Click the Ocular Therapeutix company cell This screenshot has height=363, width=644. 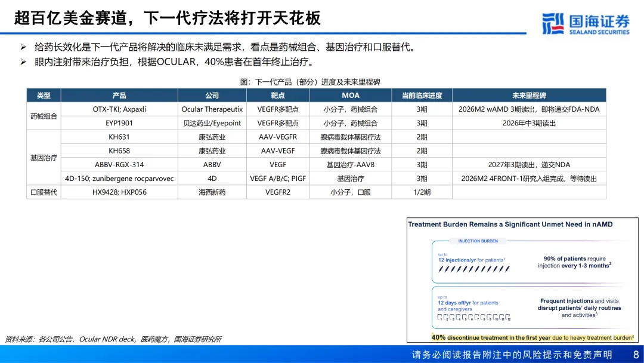point(212,109)
